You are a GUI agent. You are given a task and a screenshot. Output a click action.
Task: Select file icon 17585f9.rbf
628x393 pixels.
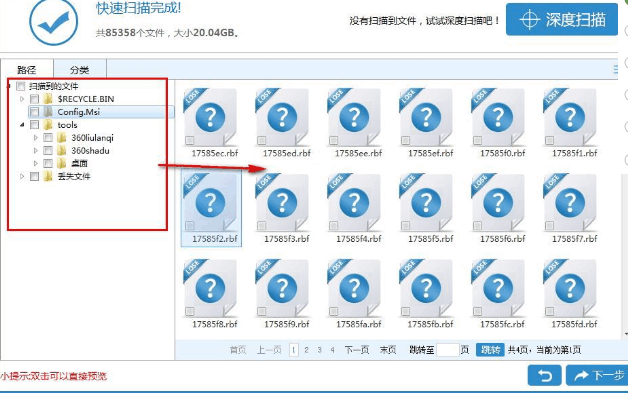pyautogui.click(x=283, y=288)
